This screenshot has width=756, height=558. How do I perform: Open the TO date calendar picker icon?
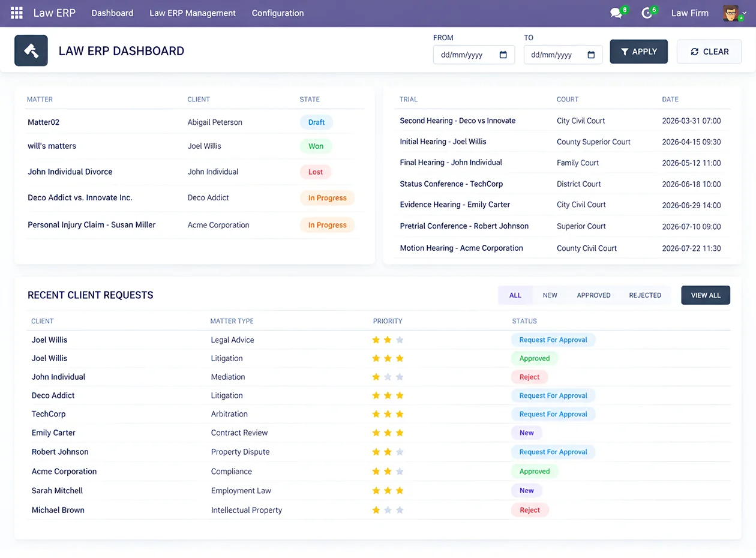pos(591,55)
